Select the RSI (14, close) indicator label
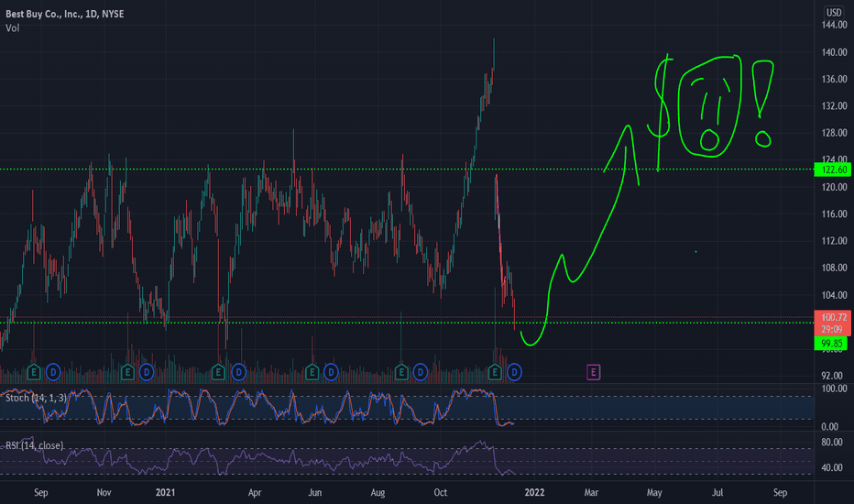The width and height of the screenshot is (854, 504). (x=34, y=445)
